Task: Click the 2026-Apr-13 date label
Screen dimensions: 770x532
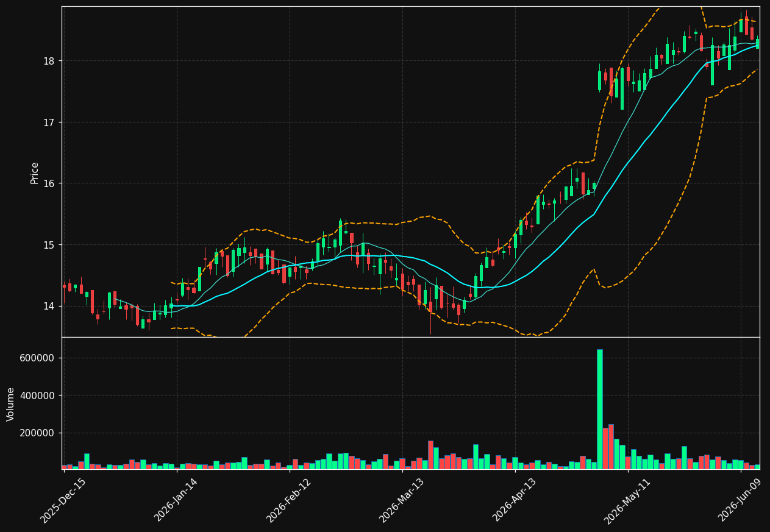Action: (x=514, y=500)
